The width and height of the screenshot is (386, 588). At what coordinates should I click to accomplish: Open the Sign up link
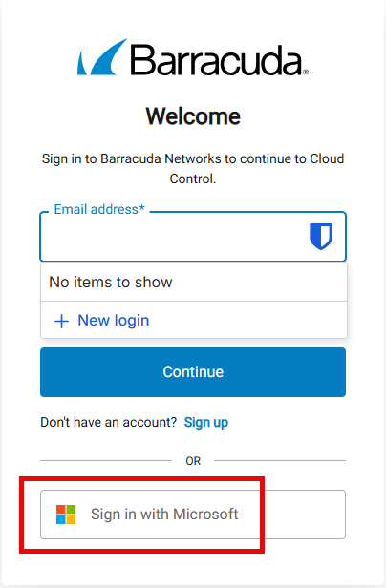[206, 423]
